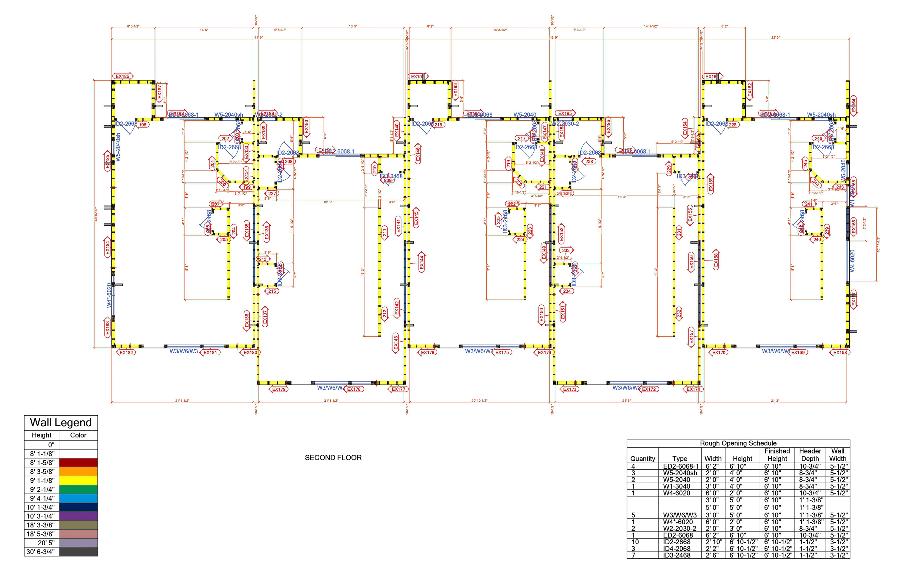Click interior wall tag 215
This screenshot has width=909, height=588.
tap(272, 291)
